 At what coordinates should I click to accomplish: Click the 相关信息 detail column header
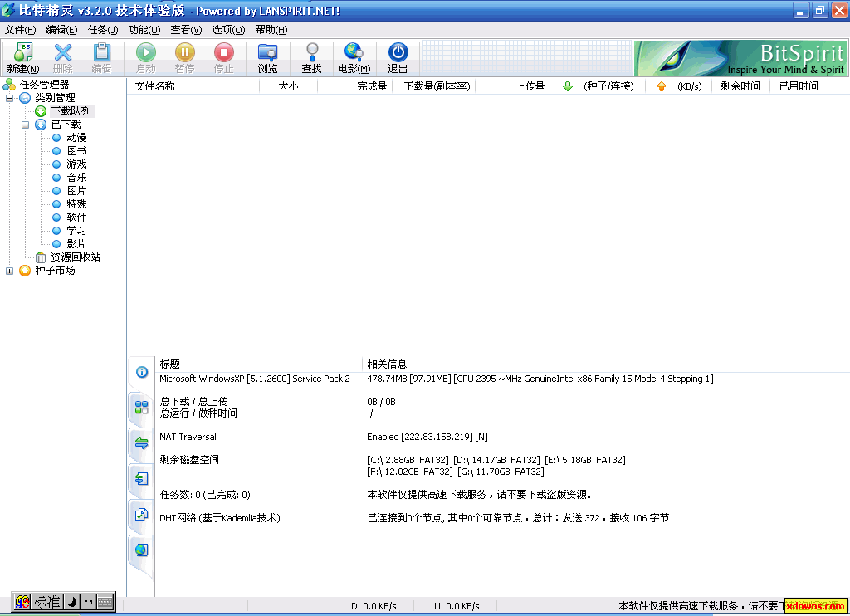pyautogui.click(x=594, y=364)
